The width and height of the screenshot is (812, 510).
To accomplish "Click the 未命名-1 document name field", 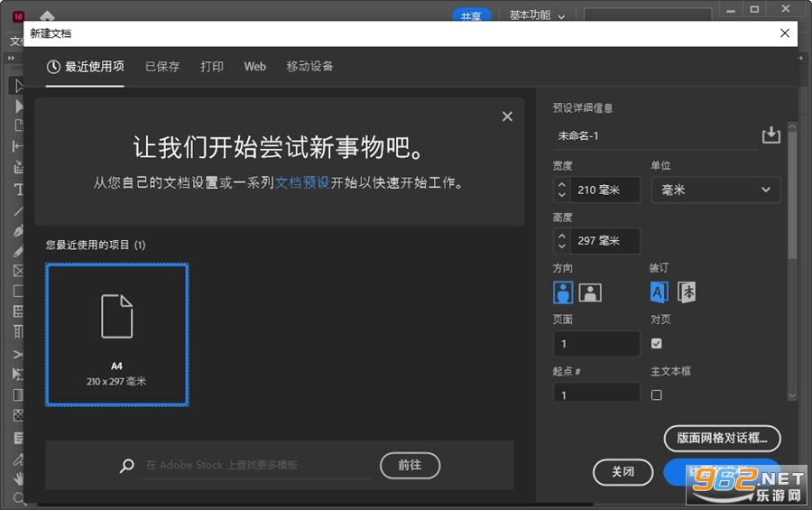I will pos(655,135).
